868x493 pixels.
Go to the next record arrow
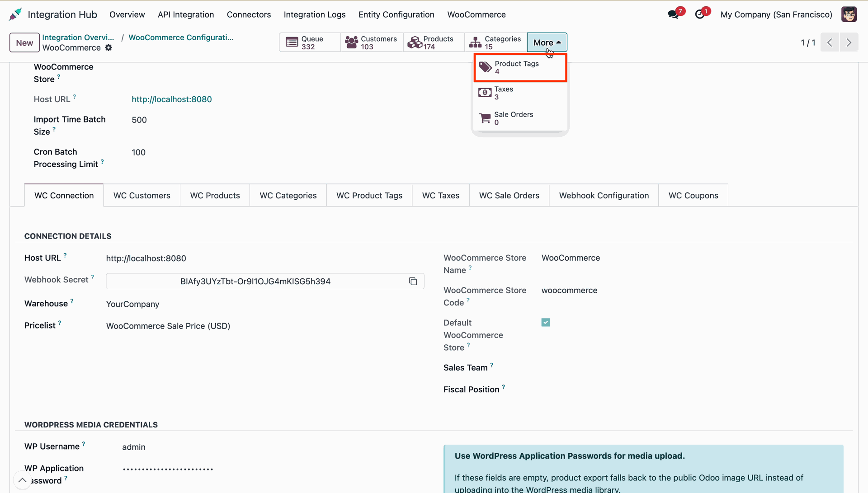tap(849, 42)
